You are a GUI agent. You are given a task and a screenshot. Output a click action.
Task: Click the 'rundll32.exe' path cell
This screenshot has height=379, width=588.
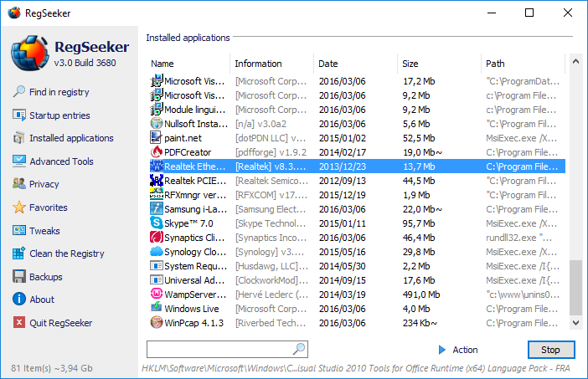click(519, 238)
